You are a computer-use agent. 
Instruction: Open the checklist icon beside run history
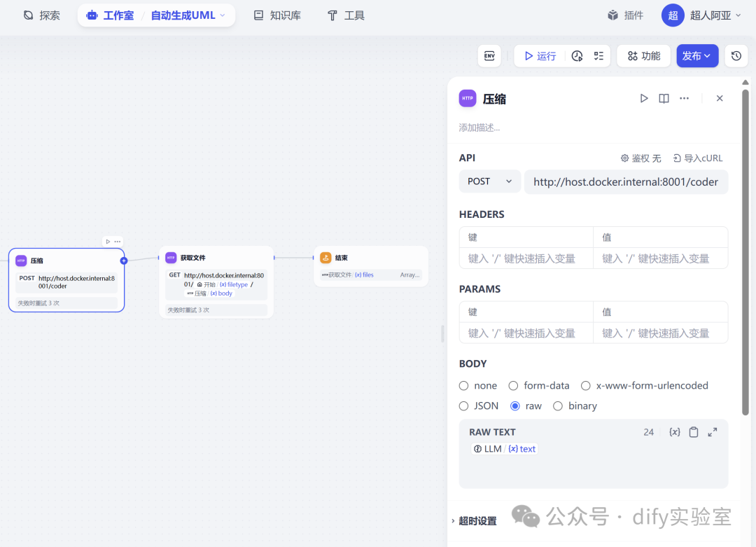click(598, 56)
